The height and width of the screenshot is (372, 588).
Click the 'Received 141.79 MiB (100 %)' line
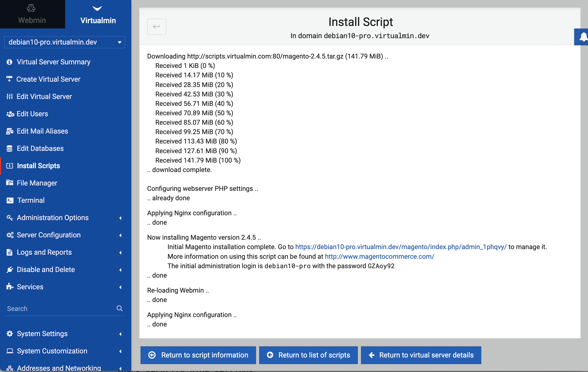(198, 160)
